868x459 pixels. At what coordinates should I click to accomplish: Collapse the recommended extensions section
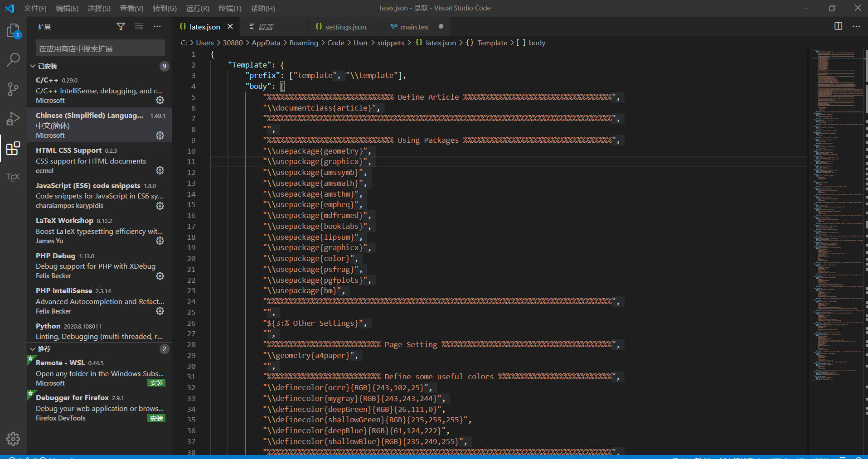click(x=33, y=349)
